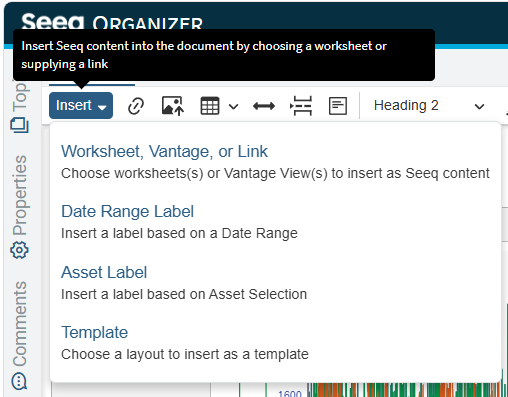508x397 pixels.
Task: Click the Seeq Organizer logo
Action: (112, 22)
